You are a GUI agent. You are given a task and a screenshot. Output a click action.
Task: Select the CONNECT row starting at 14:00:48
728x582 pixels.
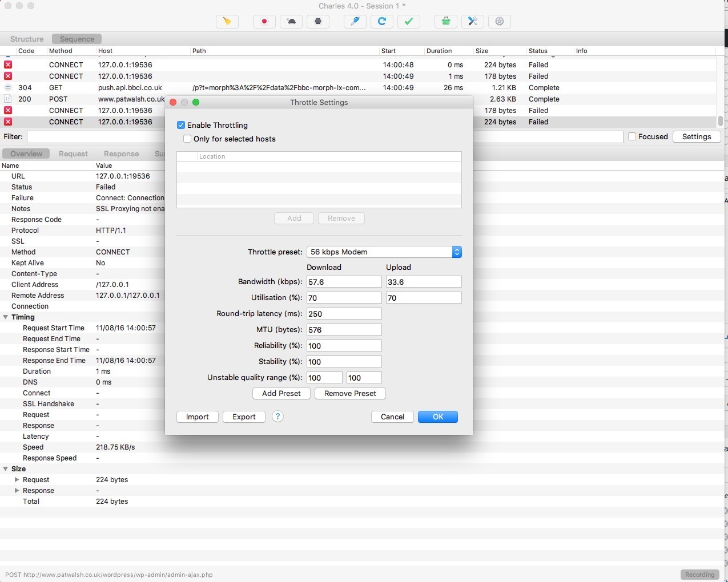pos(358,65)
